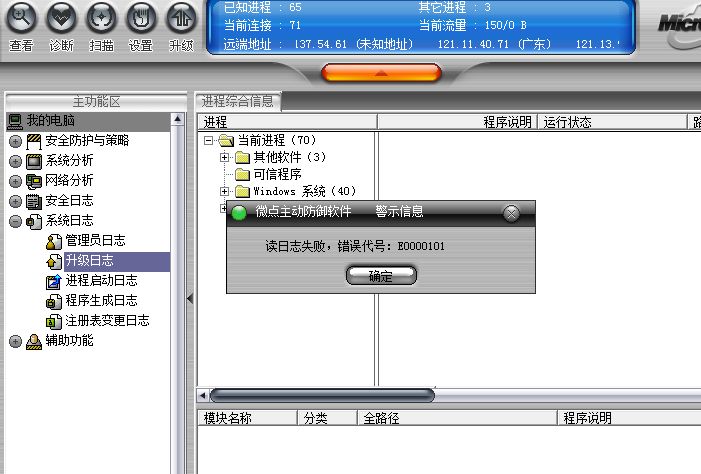Image resolution: width=701 pixels, height=474 pixels.
Task: Click 其他软件 folder icon
Action: [x=242, y=157]
